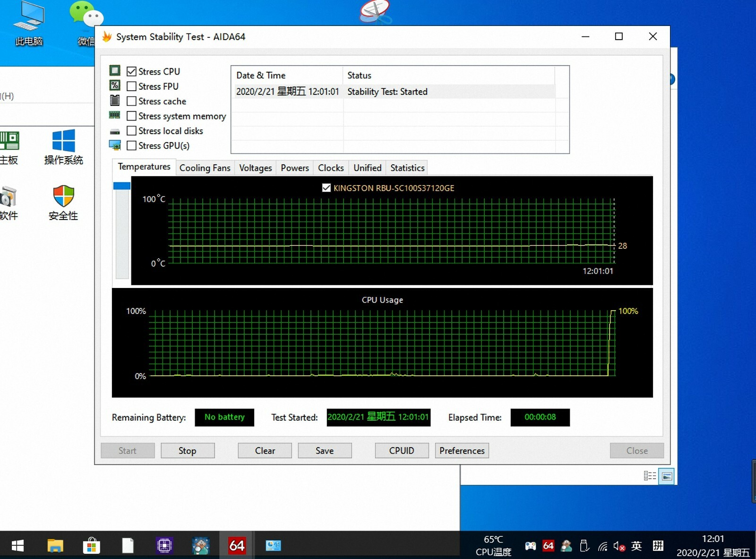Click the Stress CPU processor icon
Image resolution: width=756 pixels, height=559 pixels.
coord(115,71)
